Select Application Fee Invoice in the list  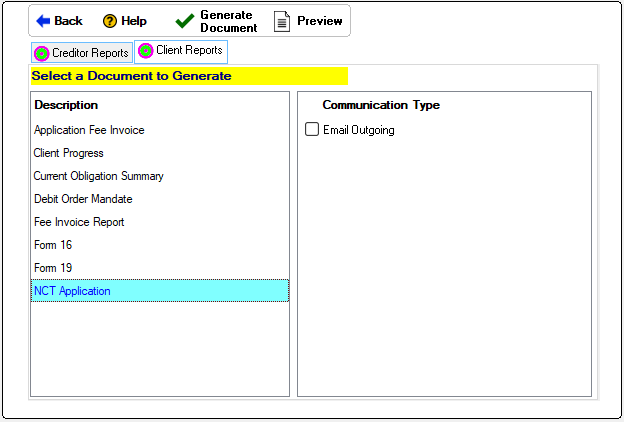pos(89,130)
